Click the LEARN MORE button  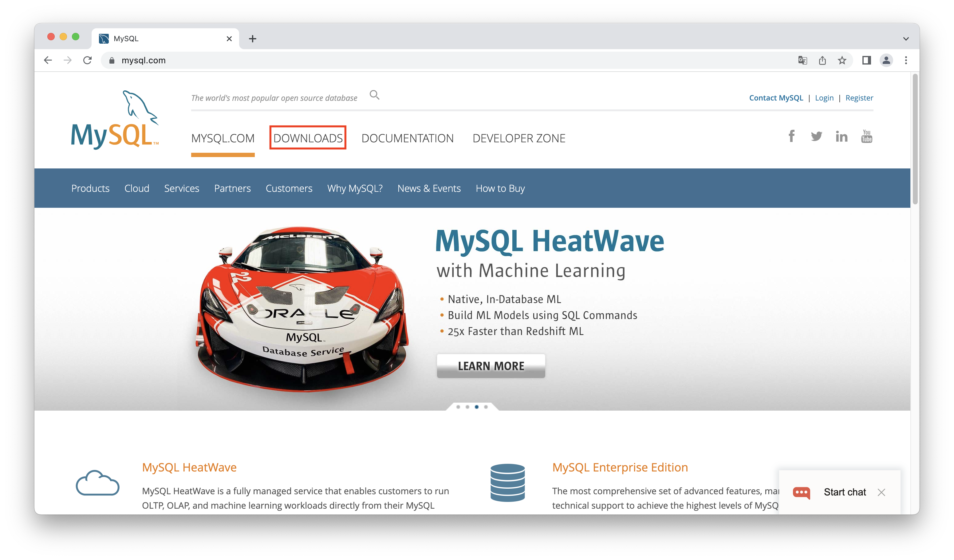491,366
